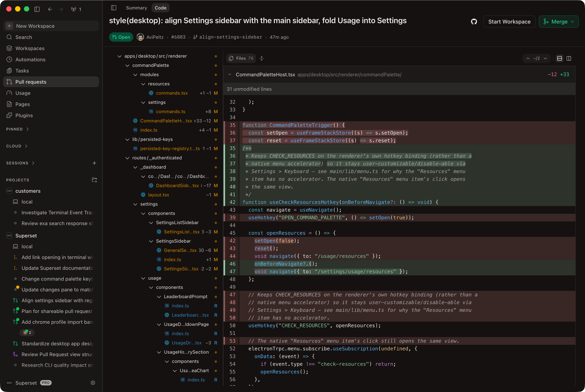585x392 pixels.
Task: Open Pull requests in the sidebar
Action: point(51,82)
